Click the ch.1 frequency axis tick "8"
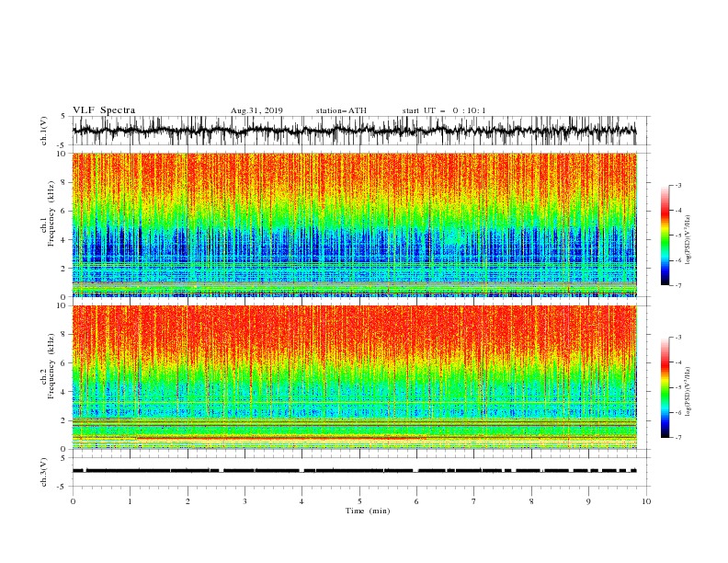This screenshot has width=728, height=563. (x=64, y=182)
